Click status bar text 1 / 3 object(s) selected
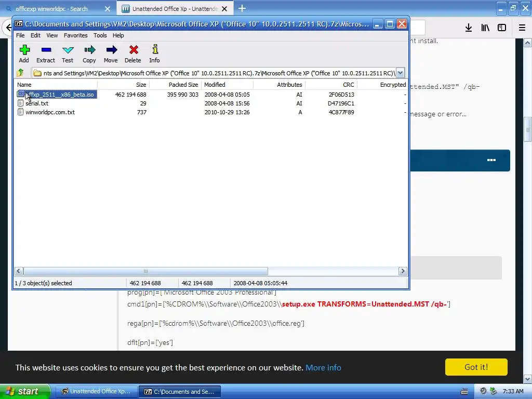532x399 pixels. point(44,283)
